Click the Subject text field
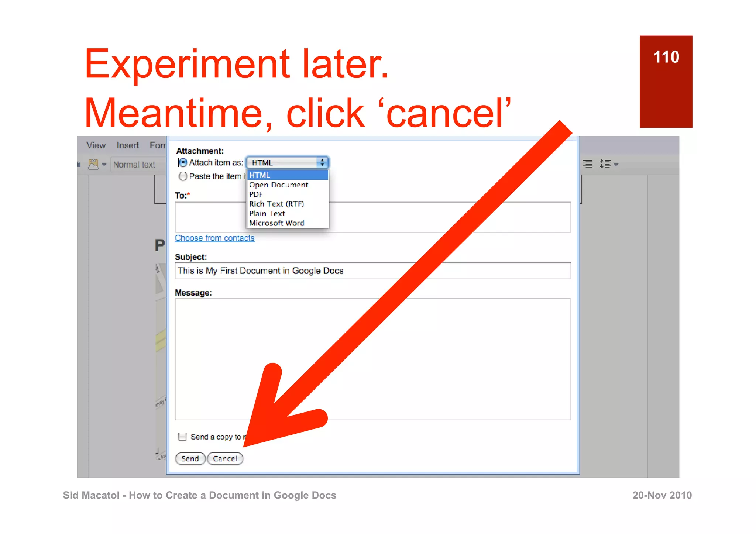Image resolution: width=756 pixels, height=534 pixels. (x=373, y=271)
